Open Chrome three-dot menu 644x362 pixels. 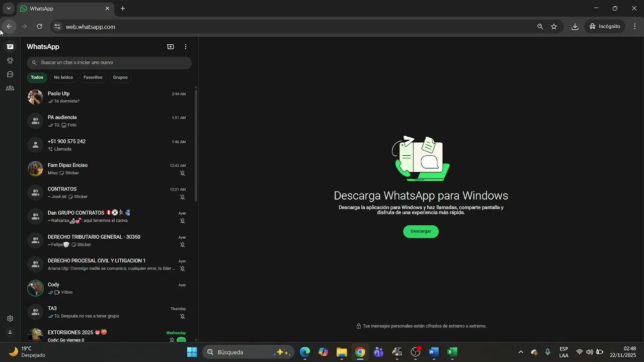[x=634, y=27]
